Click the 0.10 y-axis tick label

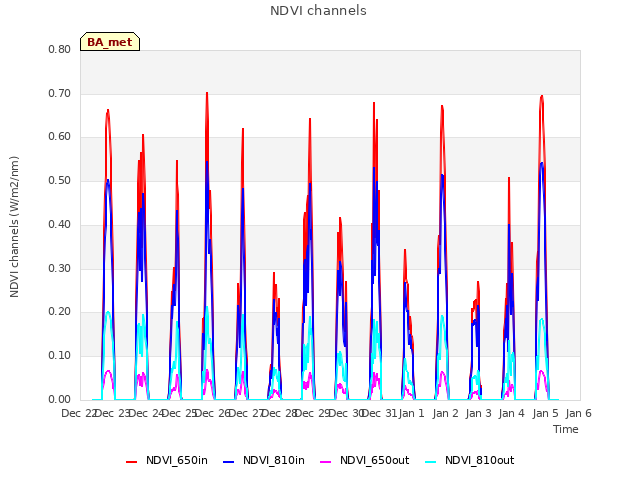pos(60,356)
